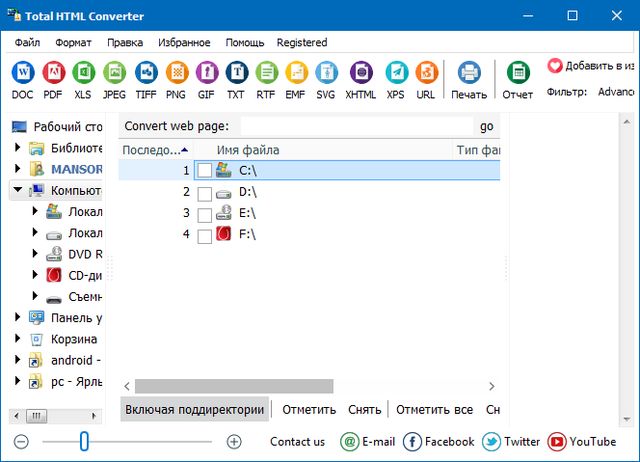Expand the DVD drive tree node

pyautogui.click(x=36, y=254)
